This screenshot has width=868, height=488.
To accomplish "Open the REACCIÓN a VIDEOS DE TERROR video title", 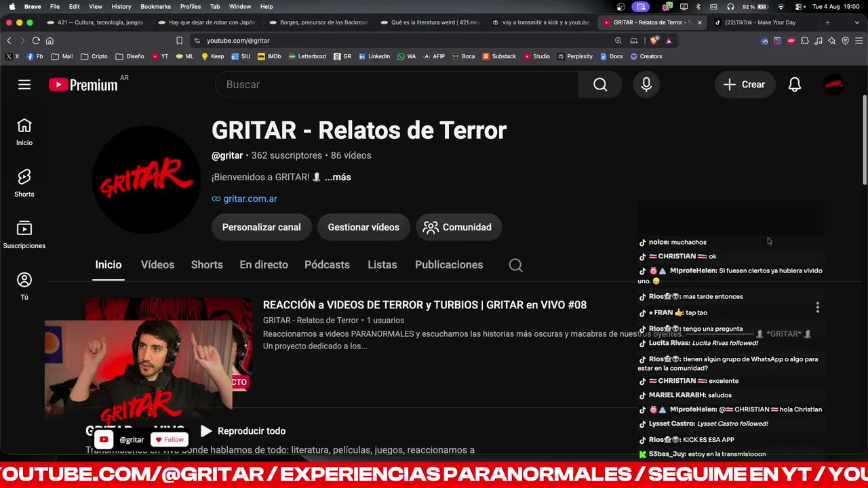I will tap(425, 305).
